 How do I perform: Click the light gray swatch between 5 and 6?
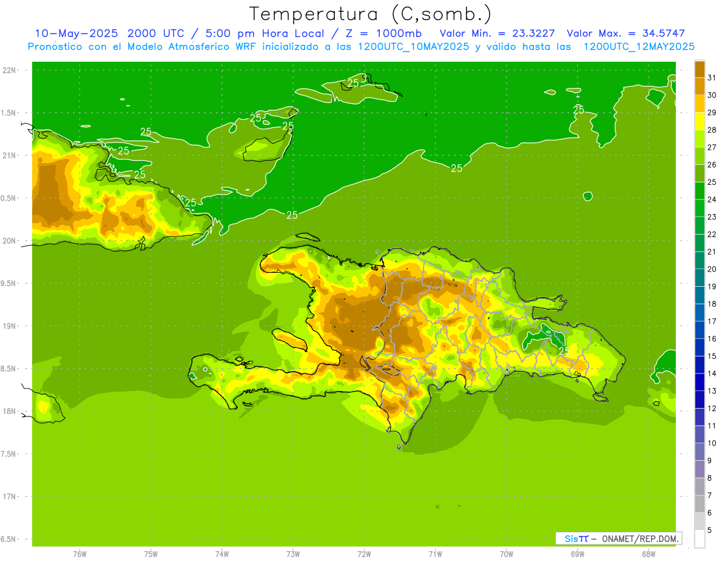[699, 521]
